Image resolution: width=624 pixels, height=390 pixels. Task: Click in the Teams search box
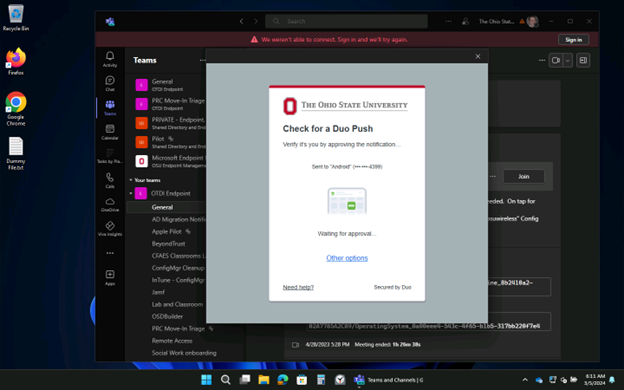(x=346, y=21)
